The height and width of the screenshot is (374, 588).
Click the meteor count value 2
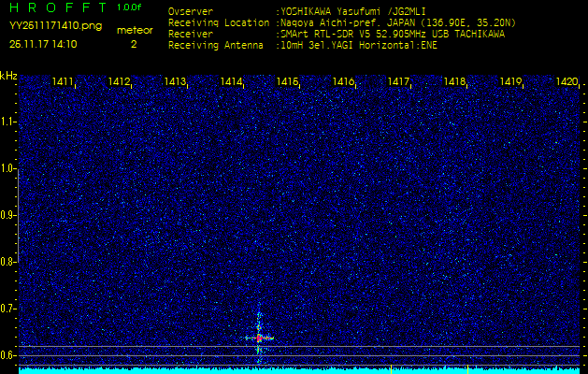point(134,43)
